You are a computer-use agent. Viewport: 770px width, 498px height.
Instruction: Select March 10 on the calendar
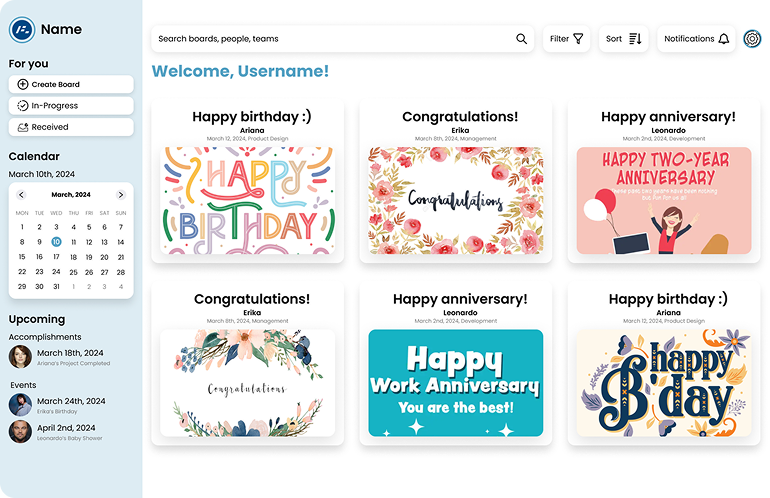pyautogui.click(x=56, y=242)
